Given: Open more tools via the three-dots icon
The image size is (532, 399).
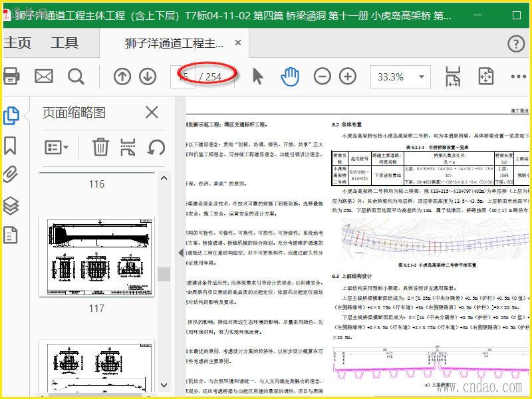Looking at the screenshot, I should [x=518, y=76].
